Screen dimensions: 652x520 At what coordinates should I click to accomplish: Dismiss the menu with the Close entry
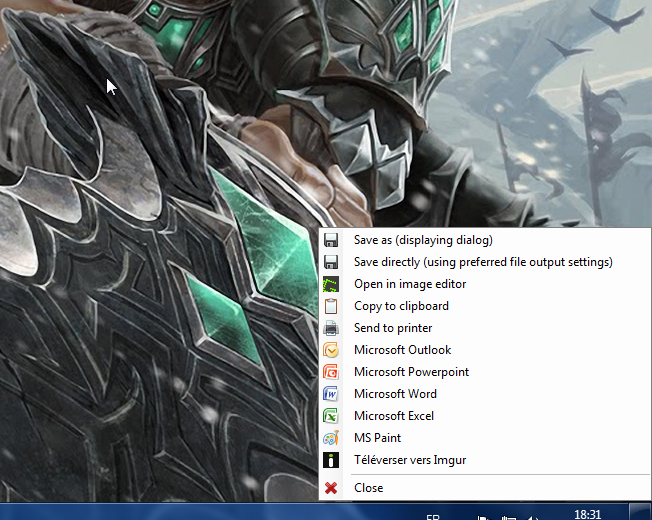tap(368, 488)
